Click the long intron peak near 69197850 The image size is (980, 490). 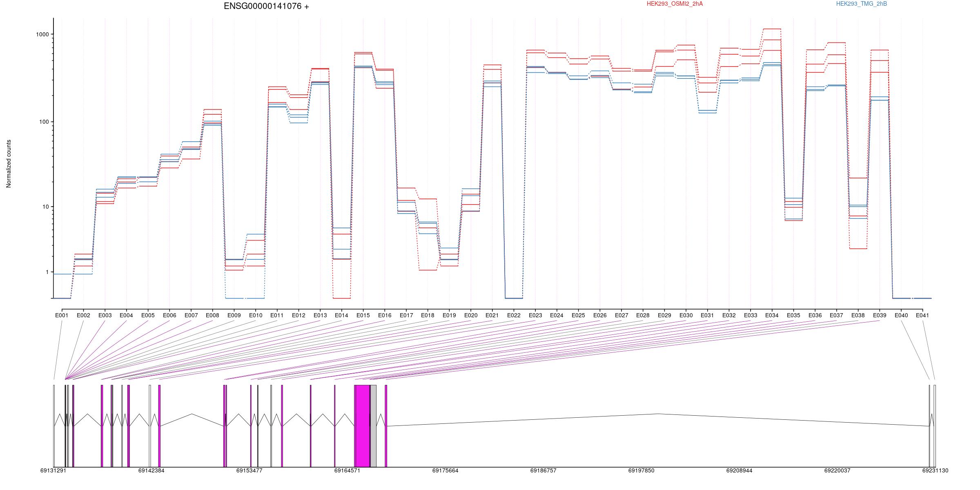(x=658, y=414)
